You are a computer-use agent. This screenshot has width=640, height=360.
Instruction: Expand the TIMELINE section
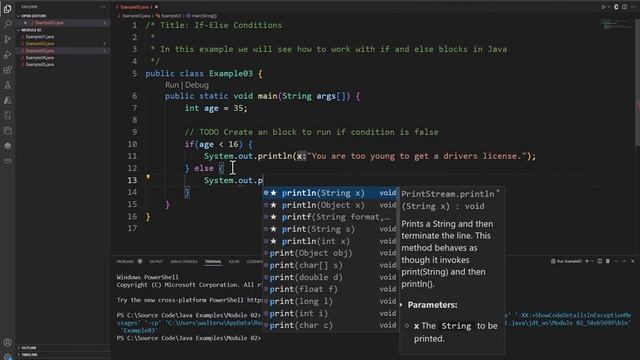29,355
